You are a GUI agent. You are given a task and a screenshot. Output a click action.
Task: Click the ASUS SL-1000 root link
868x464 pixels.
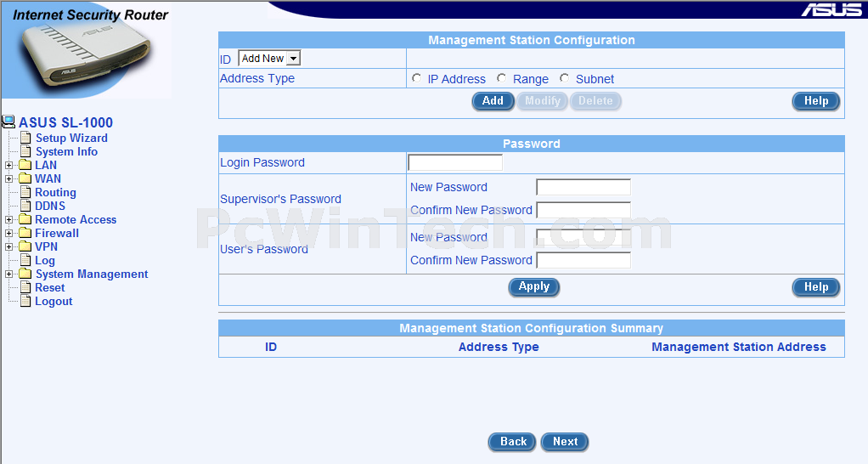(x=65, y=122)
